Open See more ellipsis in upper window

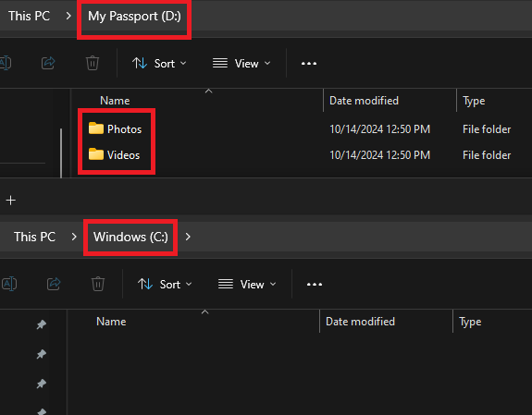309,64
